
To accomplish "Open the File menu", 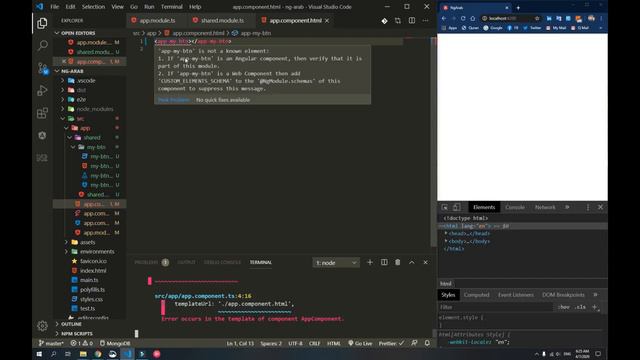I will click(x=54, y=7).
